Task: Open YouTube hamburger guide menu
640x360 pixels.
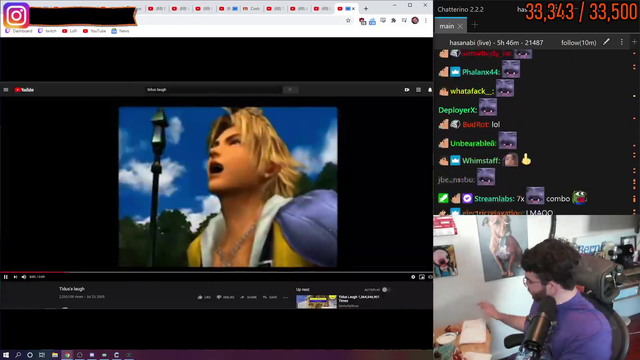Action: [x=6, y=90]
